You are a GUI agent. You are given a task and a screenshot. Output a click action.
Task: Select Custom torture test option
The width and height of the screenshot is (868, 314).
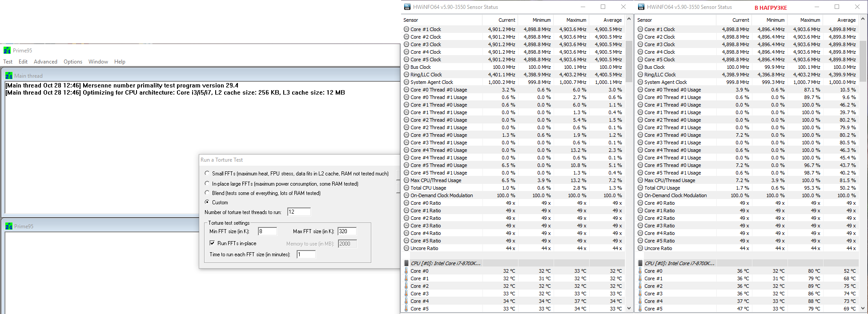coord(207,202)
